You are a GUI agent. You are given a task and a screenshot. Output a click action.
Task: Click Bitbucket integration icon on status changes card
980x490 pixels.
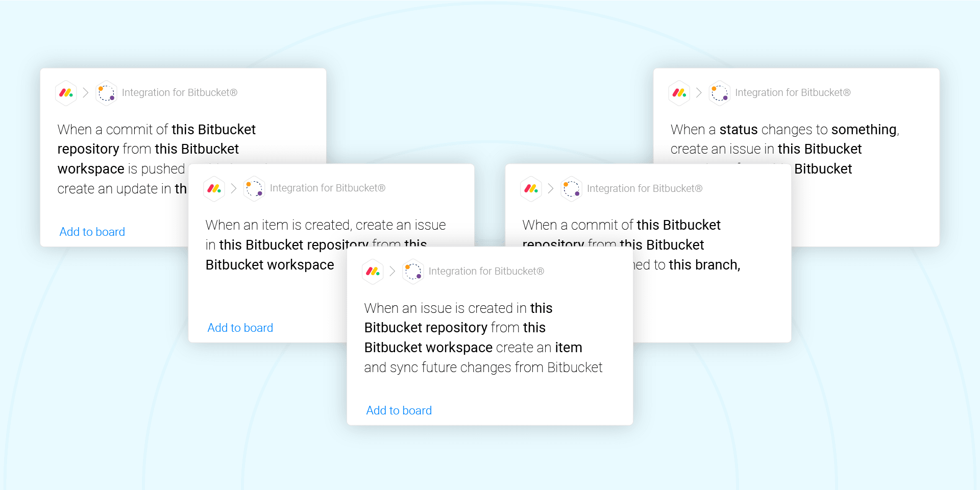pyautogui.click(x=719, y=93)
